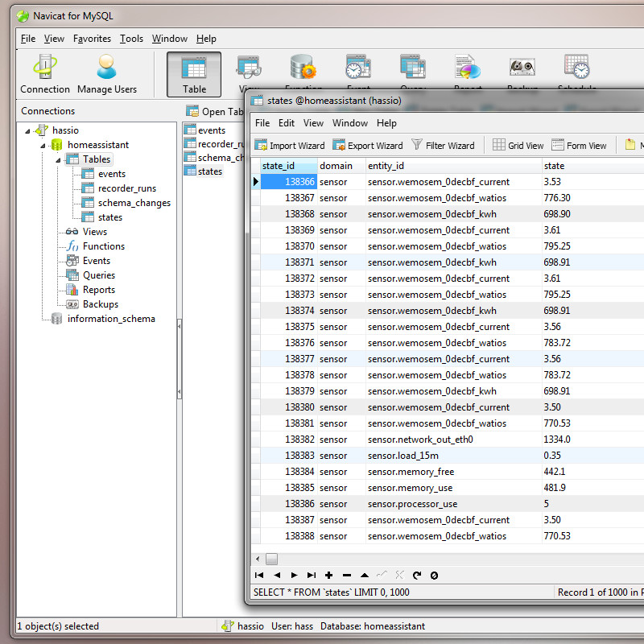Refresh the states table data
Image resolution: width=644 pixels, height=644 pixels.
(417, 575)
